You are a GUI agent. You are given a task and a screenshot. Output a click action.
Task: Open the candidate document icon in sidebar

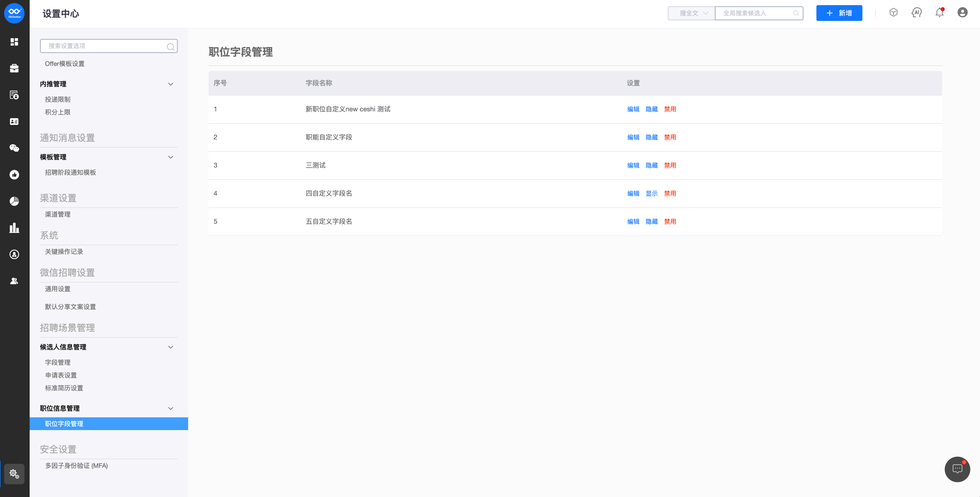click(x=15, y=95)
